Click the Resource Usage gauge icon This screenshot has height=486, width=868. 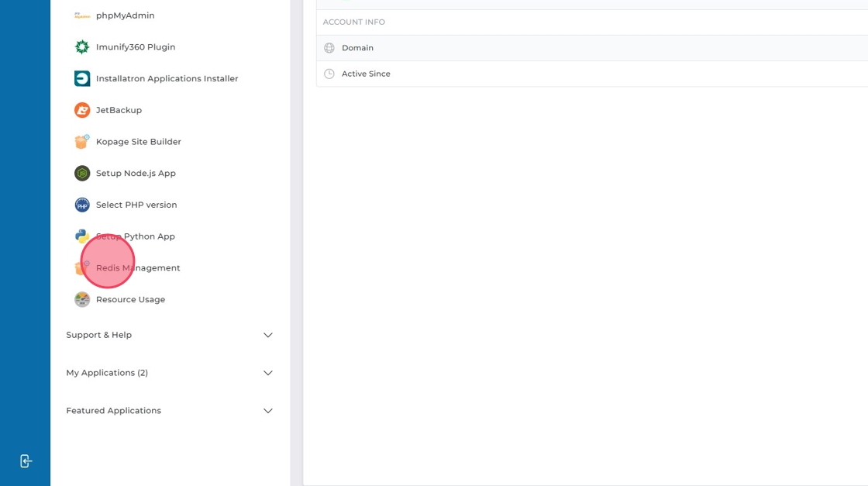point(82,299)
